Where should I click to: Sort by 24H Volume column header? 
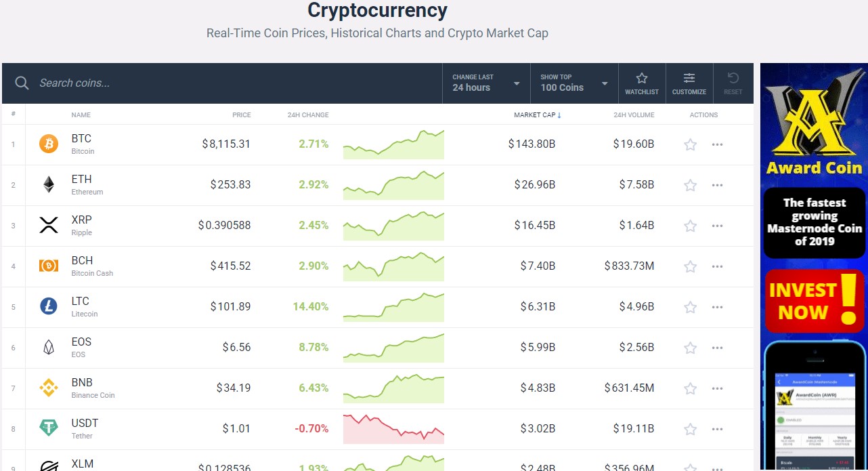(x=634, y=115)
